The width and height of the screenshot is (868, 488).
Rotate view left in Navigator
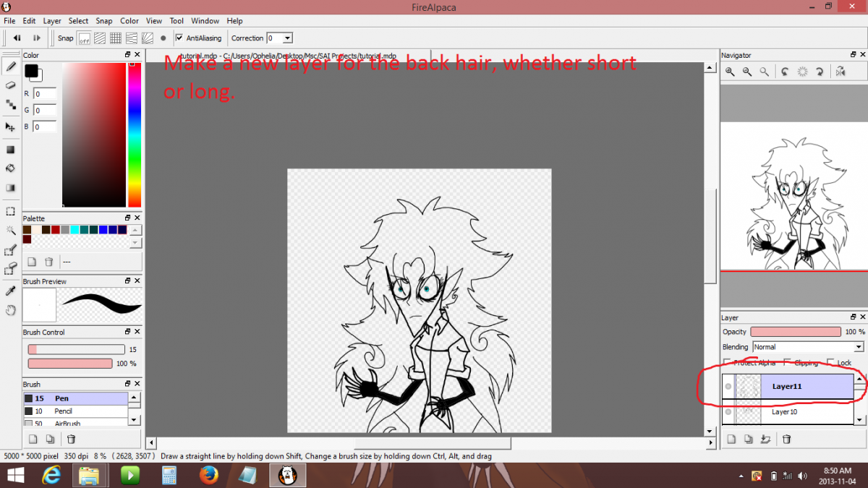[x=785, y=72]
